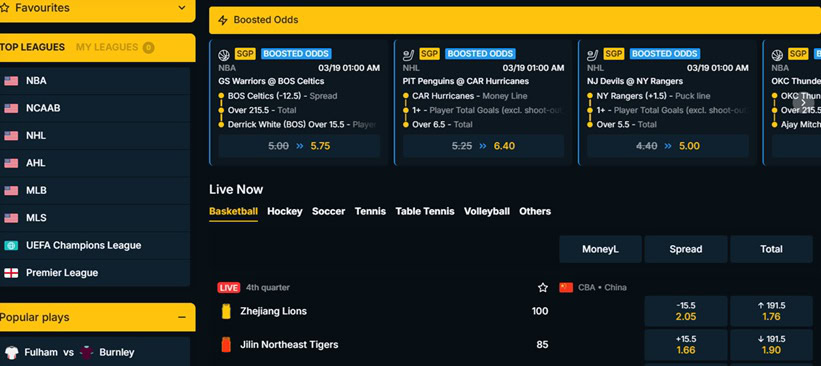821x366 pixels.
Task: Bet over 191.5 total at 1.76
Action: [x=771, y=311]
